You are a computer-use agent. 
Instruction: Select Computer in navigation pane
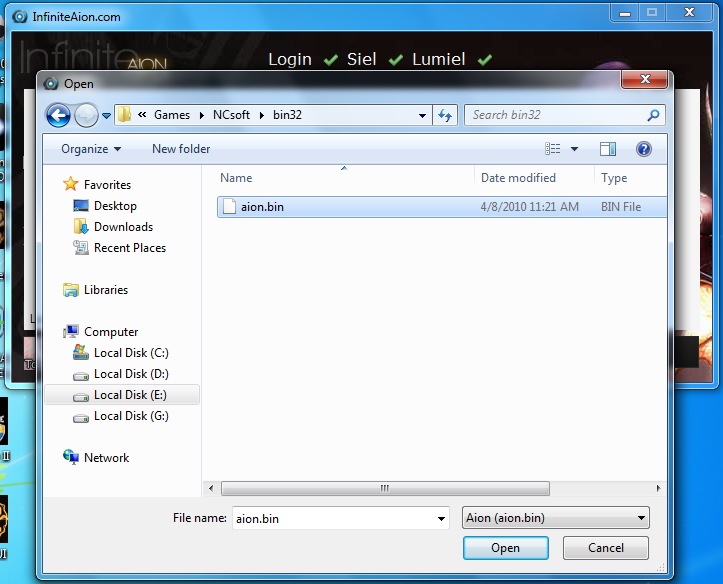[111, 332]
